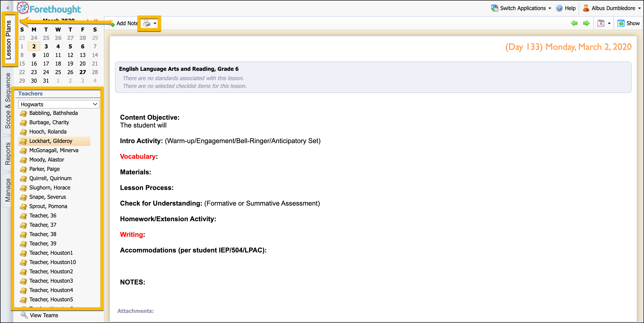Click the calendar view icon

coord(601,23)
